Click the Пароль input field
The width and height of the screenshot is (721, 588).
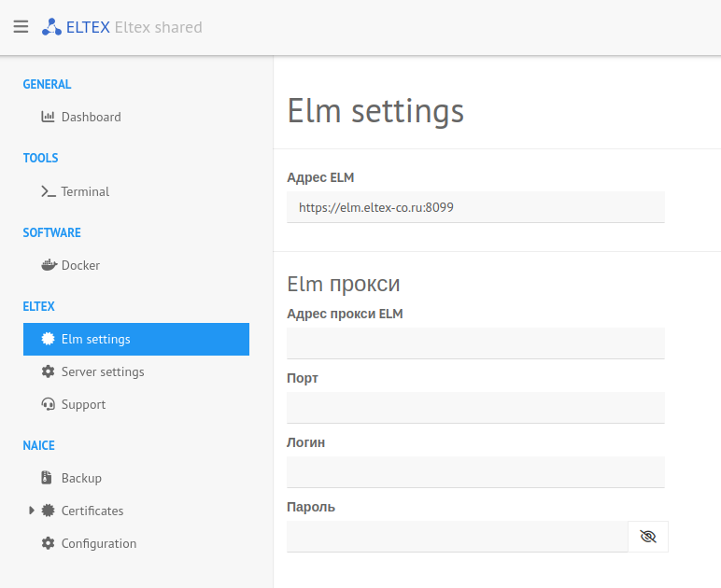coord(457,536)
